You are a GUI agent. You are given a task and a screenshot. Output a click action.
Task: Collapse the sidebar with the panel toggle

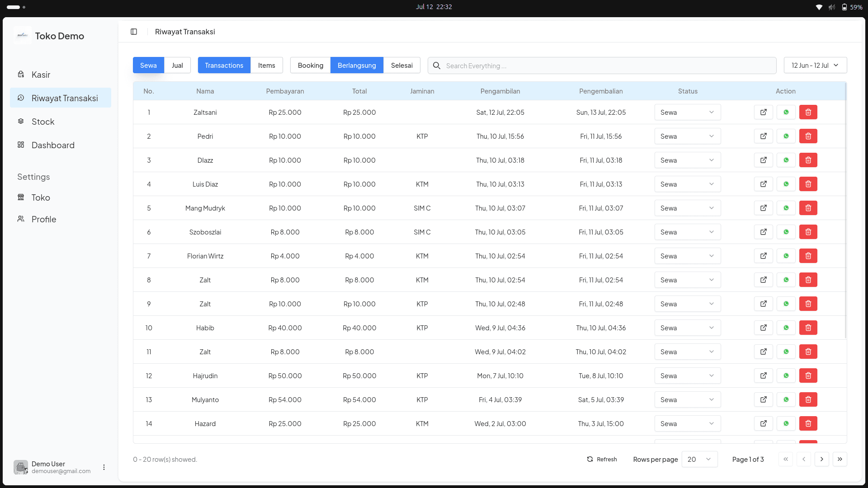(x=134, y=32)
